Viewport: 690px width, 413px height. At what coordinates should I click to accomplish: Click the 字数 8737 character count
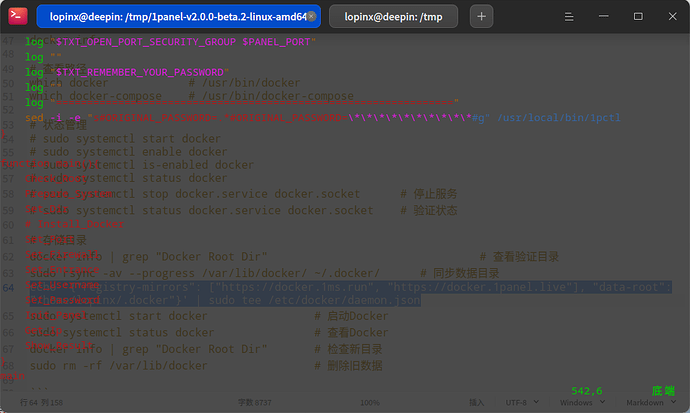(254, 402)
